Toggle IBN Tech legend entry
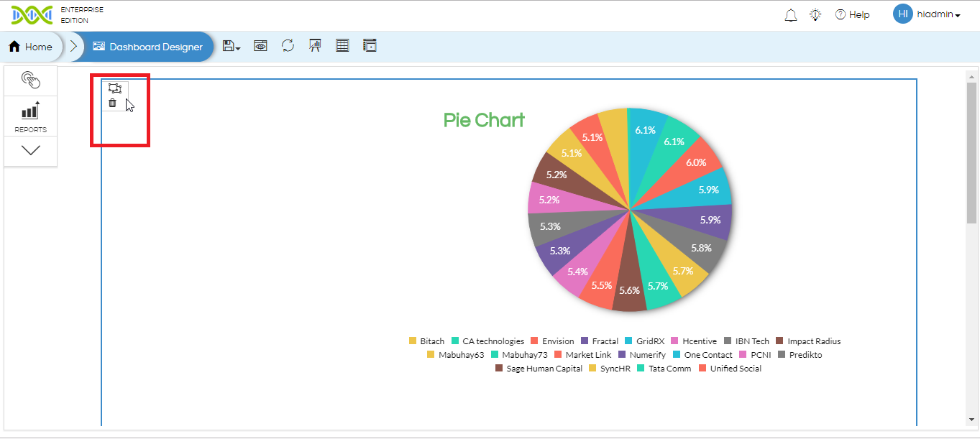The image size is (980, 439). [746, 341]
